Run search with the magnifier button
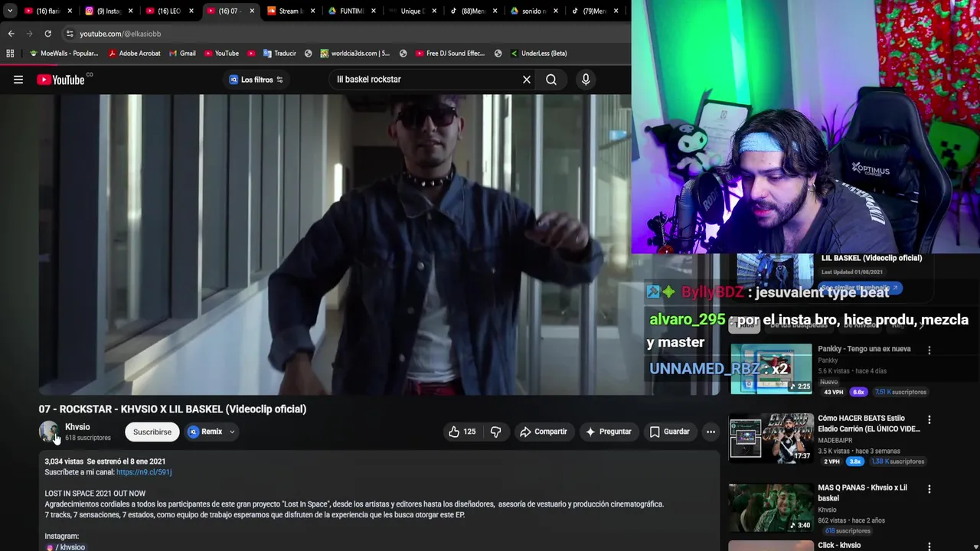Image resolution: width=980 pixels, height=551 pixels. point(551,80)
